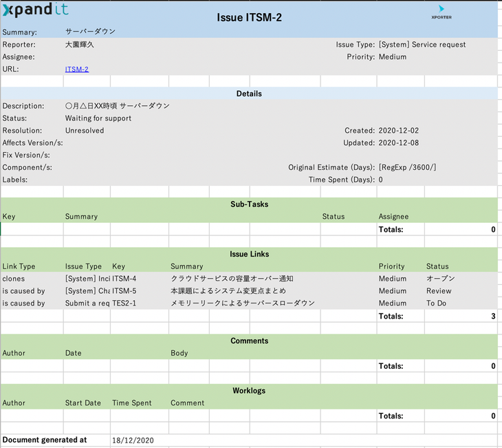
Task: Select the summary value サーバーダウン
Action: pyautogui.click(x=90, y=32)
